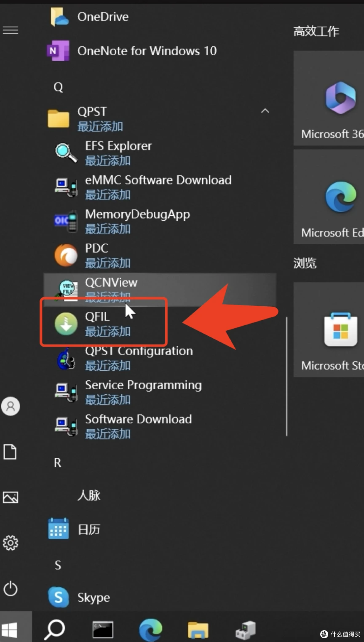Open Service Programming tool
The height and width of the screenshot is (642, 364).
pyautogui.click(x=143, y=392)
